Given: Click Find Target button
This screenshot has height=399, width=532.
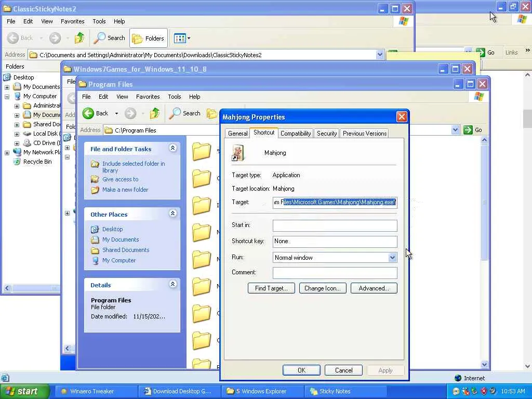Looking at the screenshot, I should (x=271, y=288).
